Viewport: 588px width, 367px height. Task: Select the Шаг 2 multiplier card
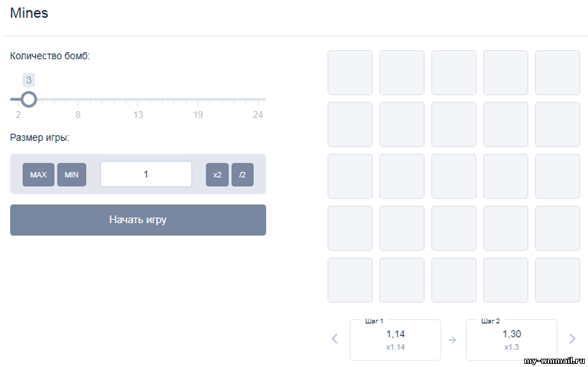[512, 340]
